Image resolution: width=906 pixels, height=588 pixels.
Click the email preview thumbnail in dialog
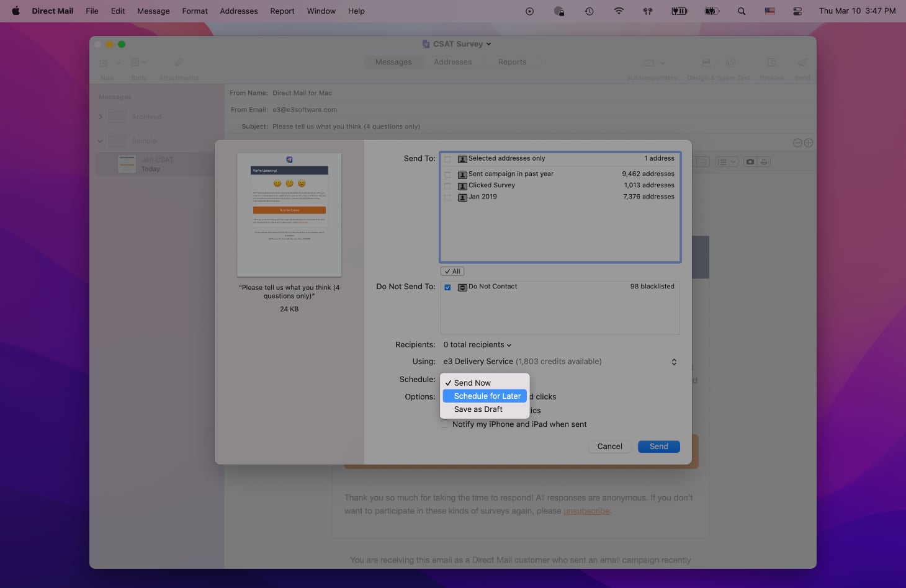289,215
